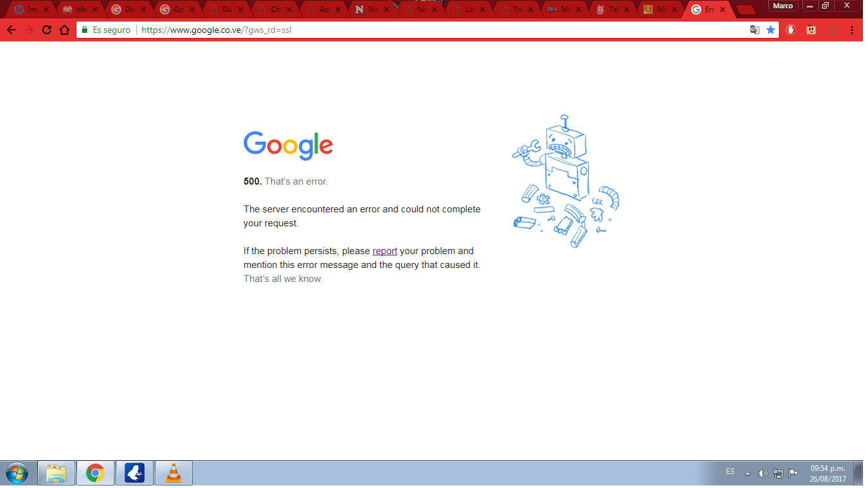This screenshot has height=488, width=868.
Task: Open File Explorer from the taskbar
Action: click(56, 473)
